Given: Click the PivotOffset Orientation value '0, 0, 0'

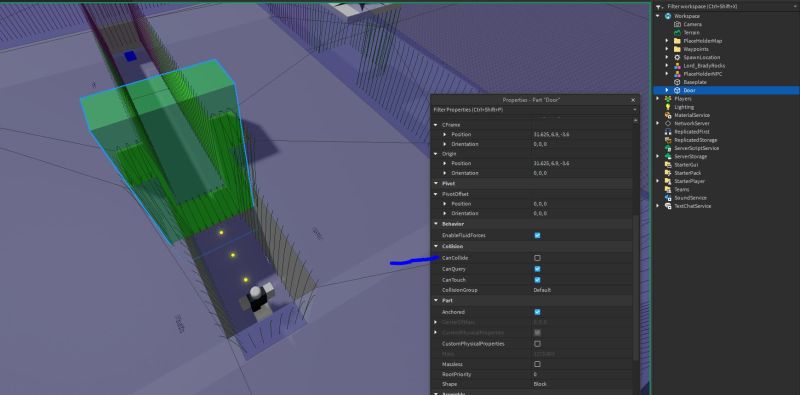Looking at the screenshot, I should pos(540,213).
